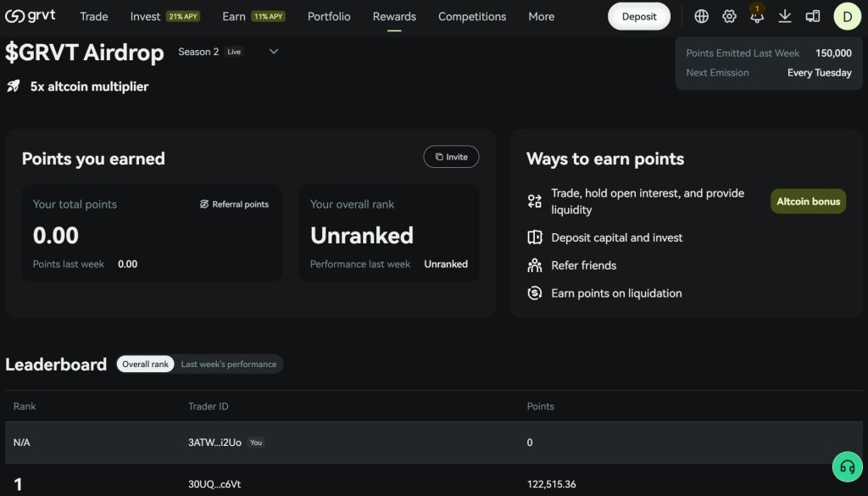The height and width of the screenshot is (496, 868).
Task: Expand the Season 2 selector chevron
Action: 273,52
